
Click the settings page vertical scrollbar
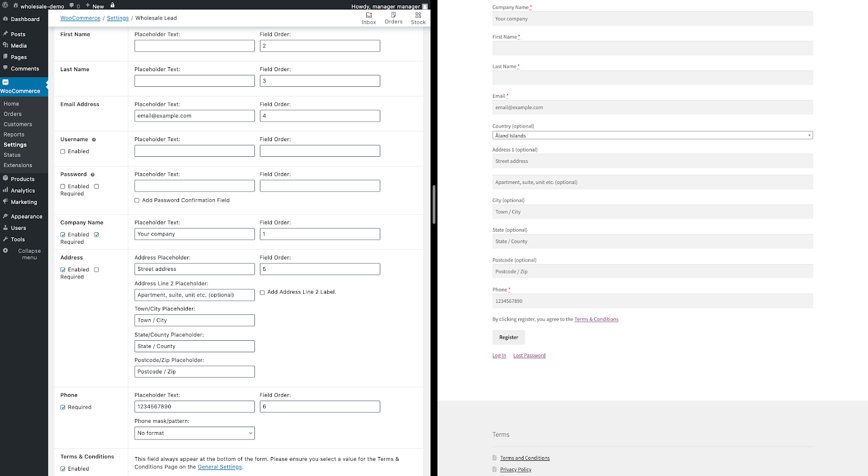(434, 205)
